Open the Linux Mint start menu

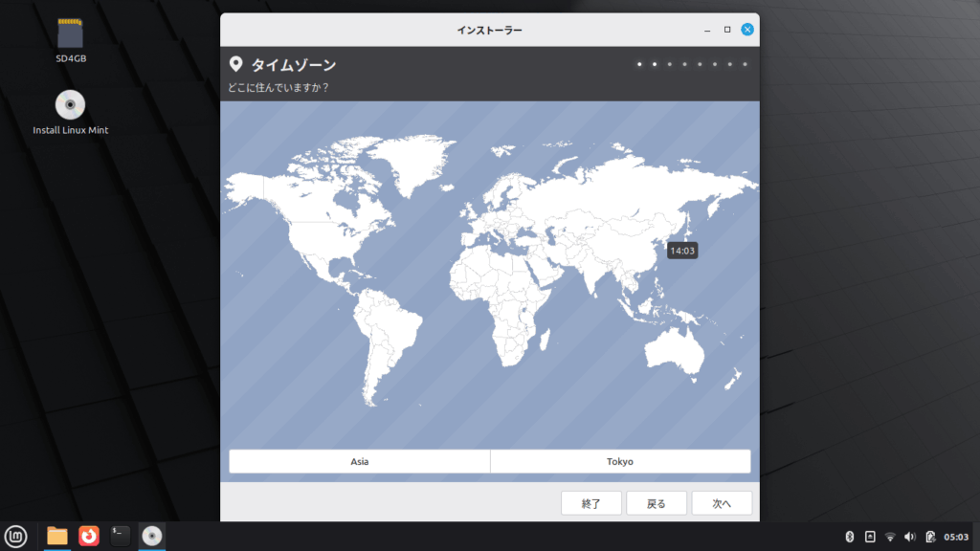[14, 536]
